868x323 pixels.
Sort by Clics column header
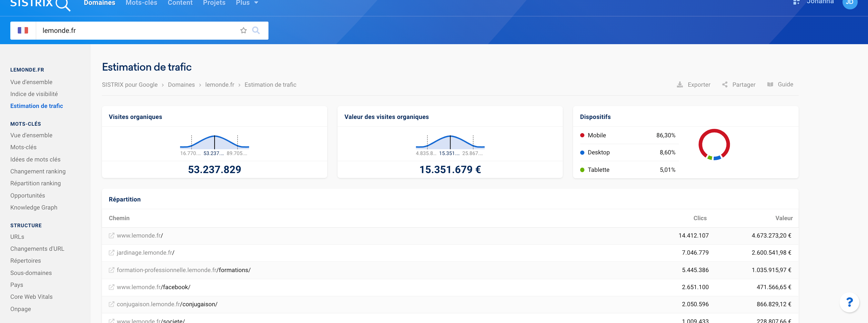pos(700,218)
